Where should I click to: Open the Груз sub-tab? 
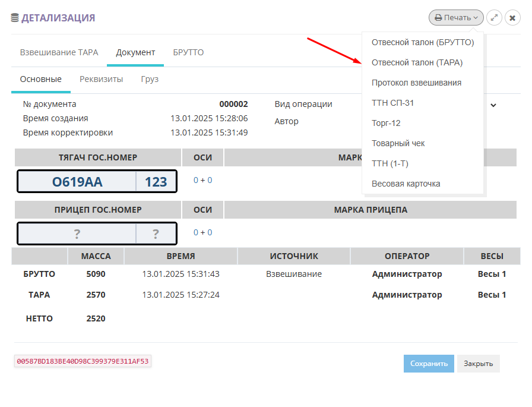tap(150, 79)
